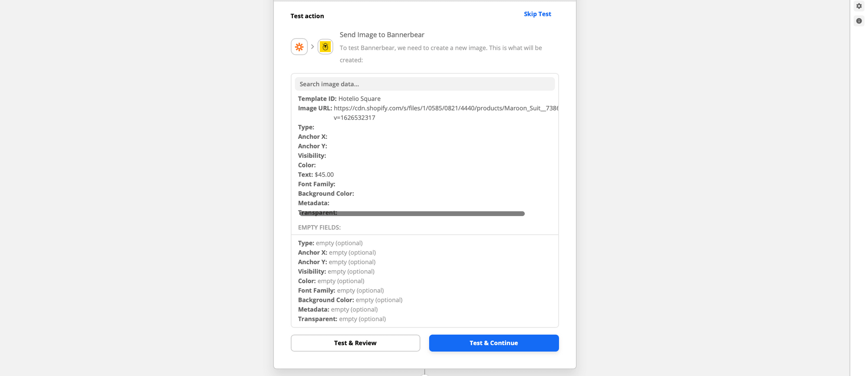Click the 'Visibility: empty (optional)' row

pos(336,272)
